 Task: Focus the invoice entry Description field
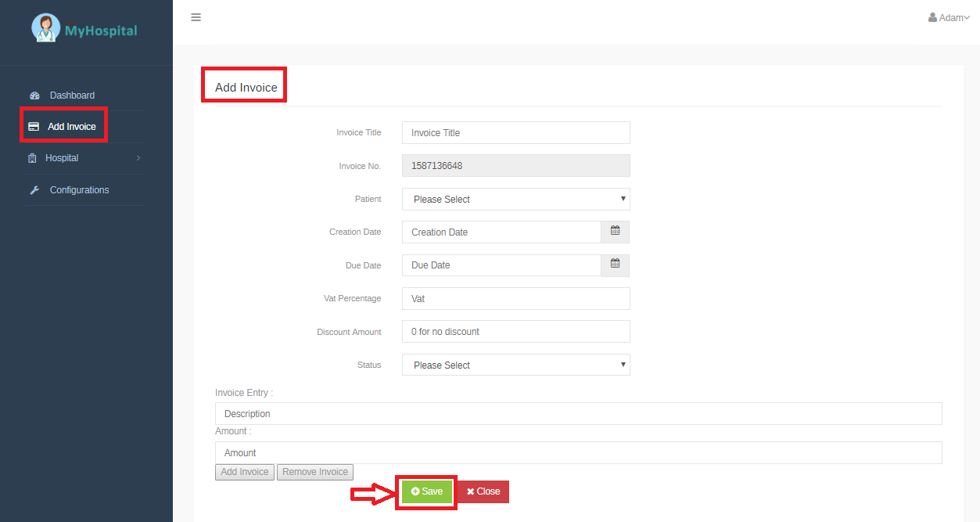tap(579, 413)
